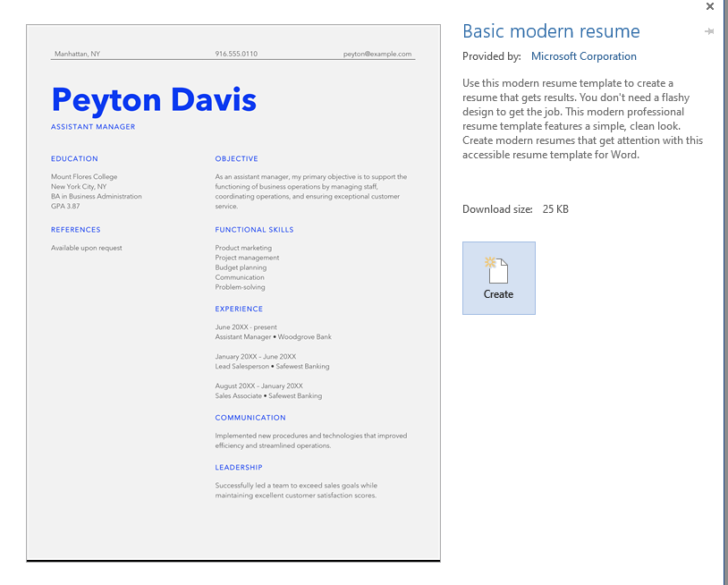Click the phone number '916.555.0110'

pos(236,54)
